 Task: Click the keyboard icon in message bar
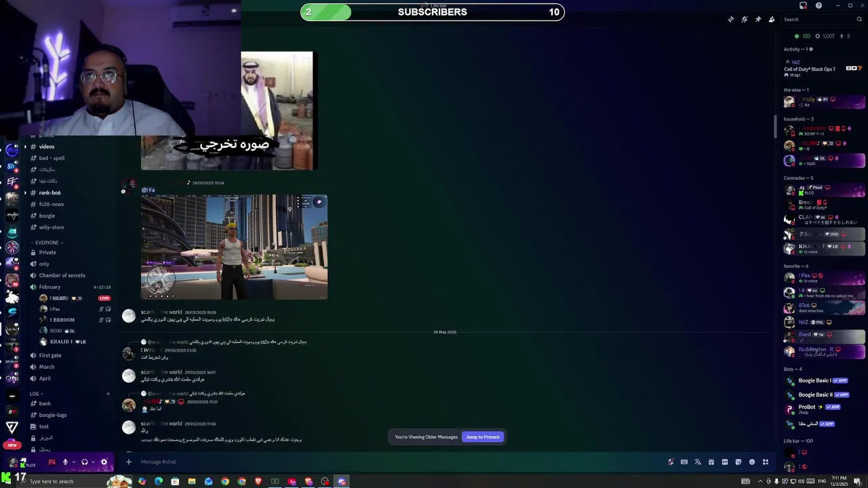684,462
